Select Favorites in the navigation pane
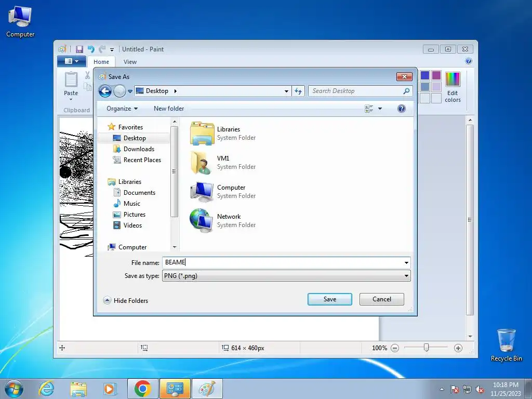 (x=130, y=127)
